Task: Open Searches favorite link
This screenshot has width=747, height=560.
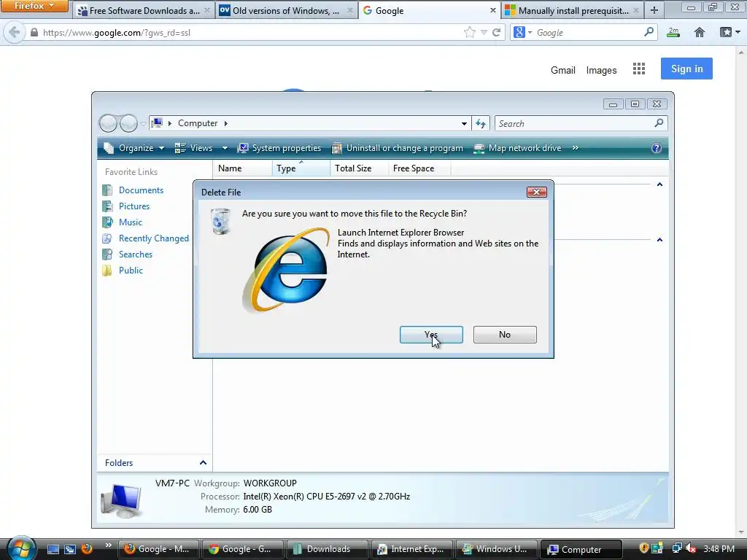Action: [135, 254]
